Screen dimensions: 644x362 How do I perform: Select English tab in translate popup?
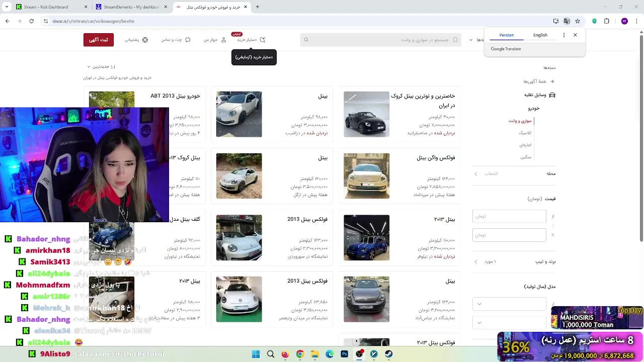click(x=540, y=35)
